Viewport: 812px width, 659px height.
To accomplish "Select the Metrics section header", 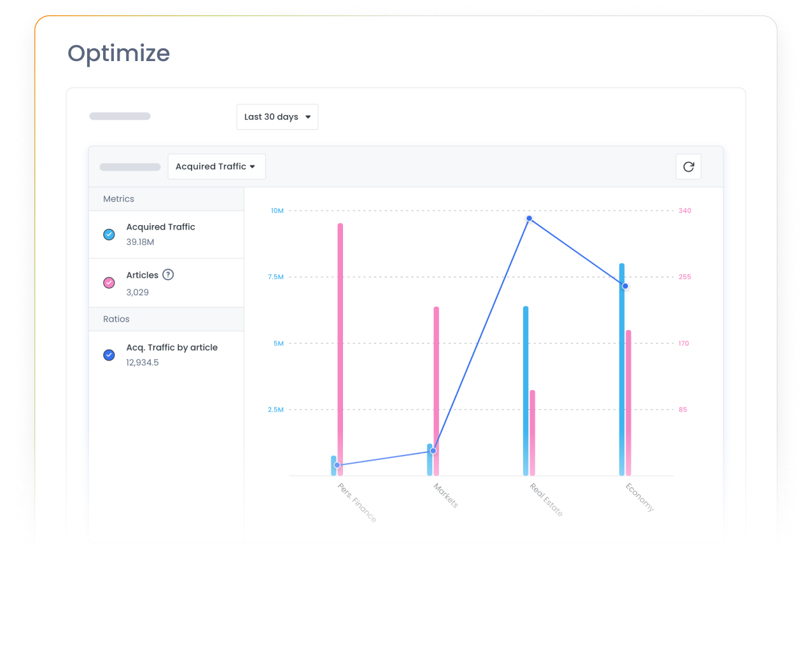I will 118,198.
